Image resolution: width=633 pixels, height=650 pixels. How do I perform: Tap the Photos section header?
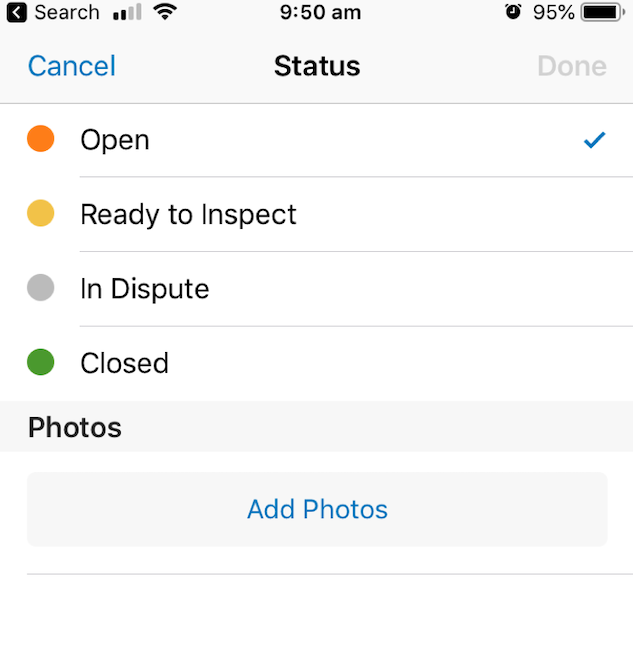click(x=75, y=427)
